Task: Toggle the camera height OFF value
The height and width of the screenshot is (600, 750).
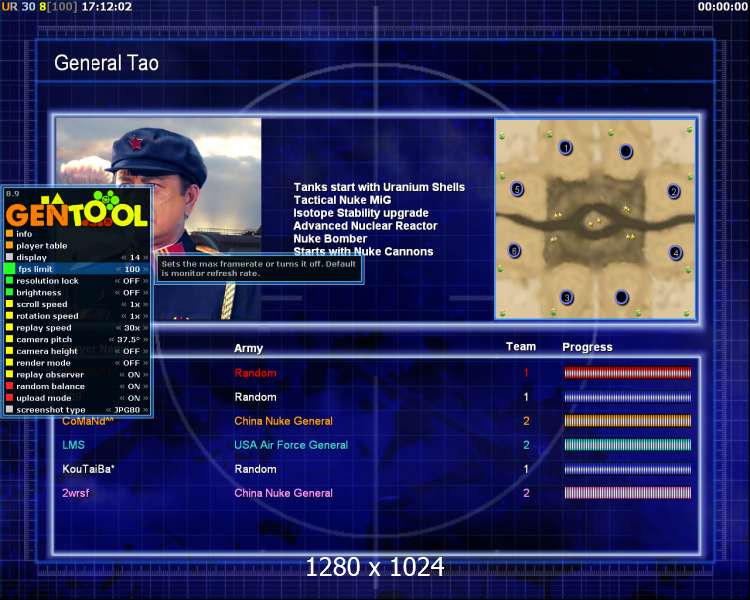Action: click(x=131, y=351)
